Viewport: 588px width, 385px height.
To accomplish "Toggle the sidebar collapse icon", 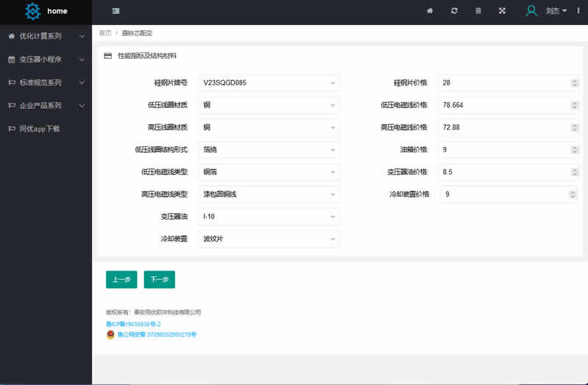I will 116,11.
